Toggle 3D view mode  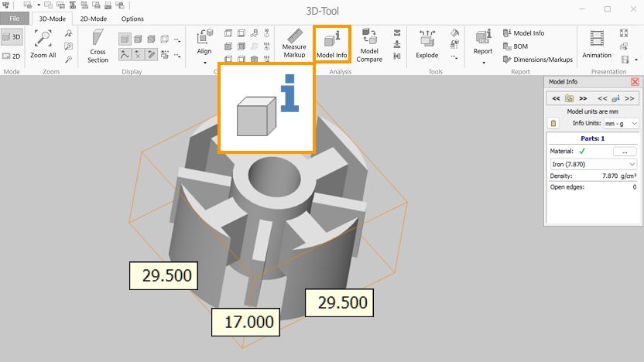(12, 36)
